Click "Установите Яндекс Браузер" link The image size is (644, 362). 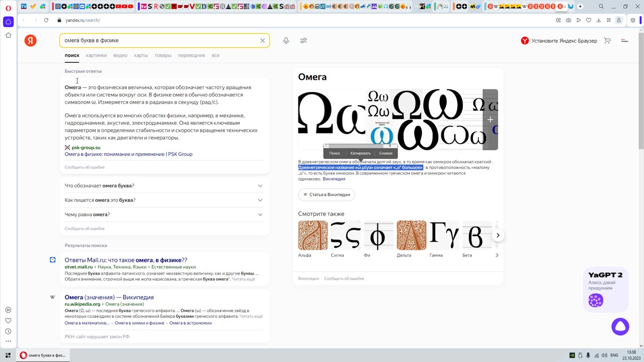click(x=559, y=41)
